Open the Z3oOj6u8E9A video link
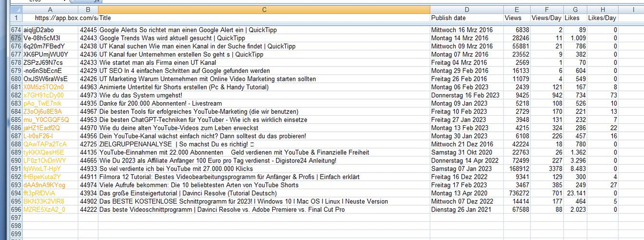644x240 pixels. coord(43,112)
